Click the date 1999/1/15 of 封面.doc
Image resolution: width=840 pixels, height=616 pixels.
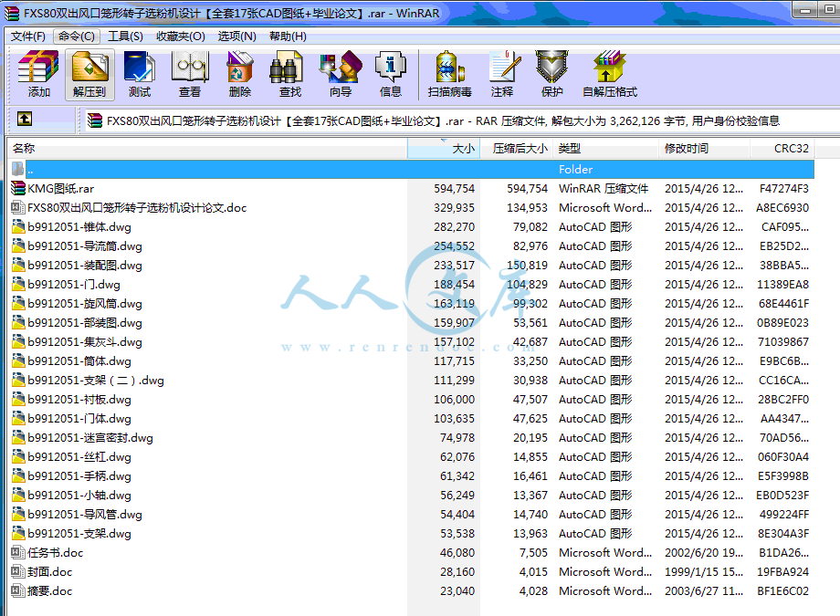[704, 571]
